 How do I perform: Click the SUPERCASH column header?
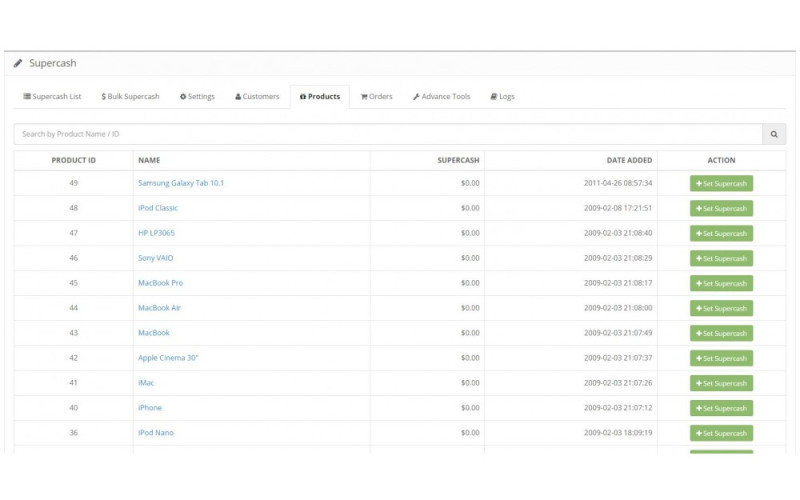(458, 161)
